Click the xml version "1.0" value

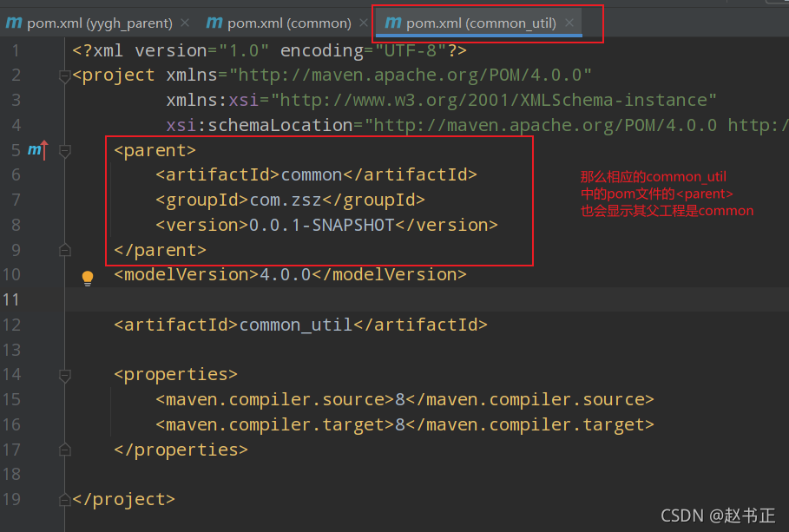(x=244, y=51)
